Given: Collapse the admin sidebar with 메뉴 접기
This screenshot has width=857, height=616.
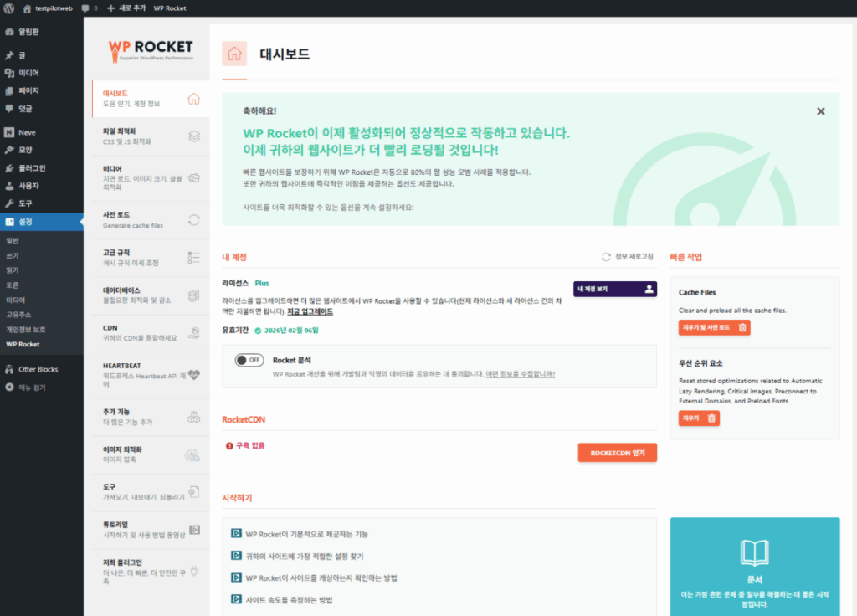Looking at the screenshot, I should [33, 385].
